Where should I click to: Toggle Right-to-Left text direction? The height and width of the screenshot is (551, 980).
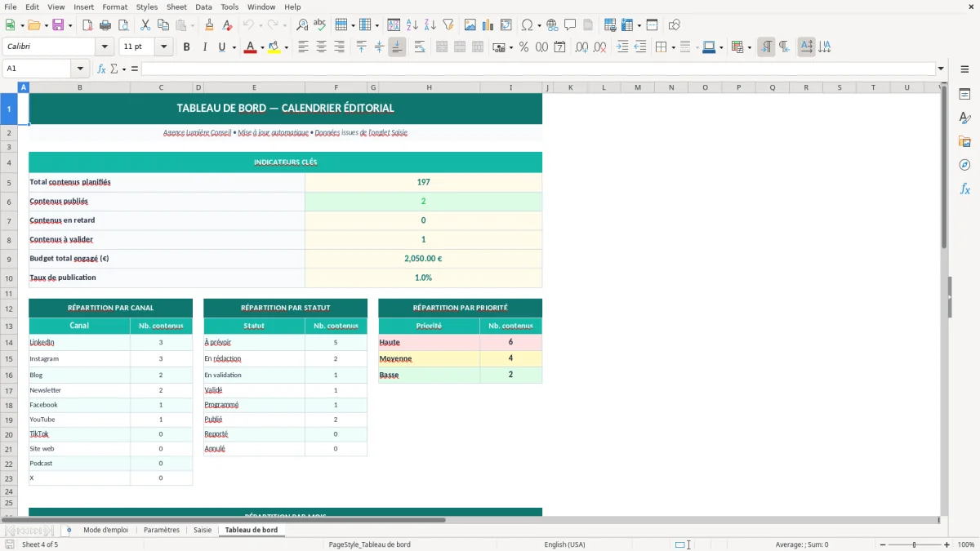(784, 47)
